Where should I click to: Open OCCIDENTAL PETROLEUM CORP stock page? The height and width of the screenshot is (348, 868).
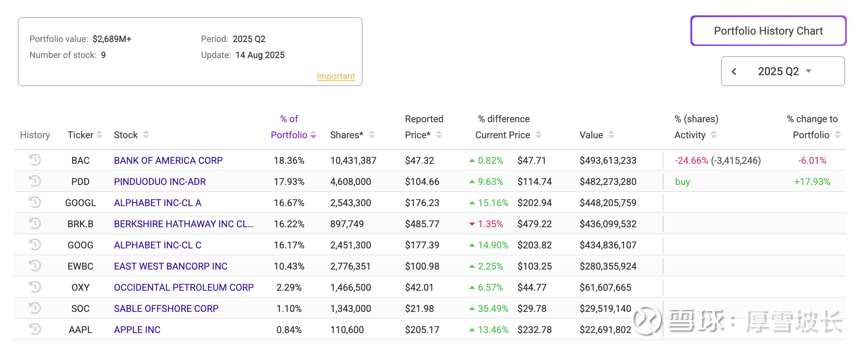[x=184, y=287]
